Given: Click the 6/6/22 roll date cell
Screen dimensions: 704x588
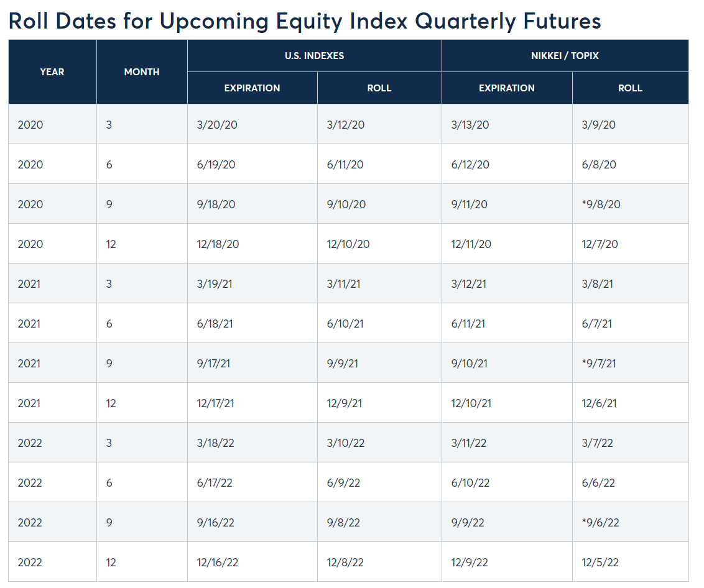Looking at the screenshot, I should [598, 483].
